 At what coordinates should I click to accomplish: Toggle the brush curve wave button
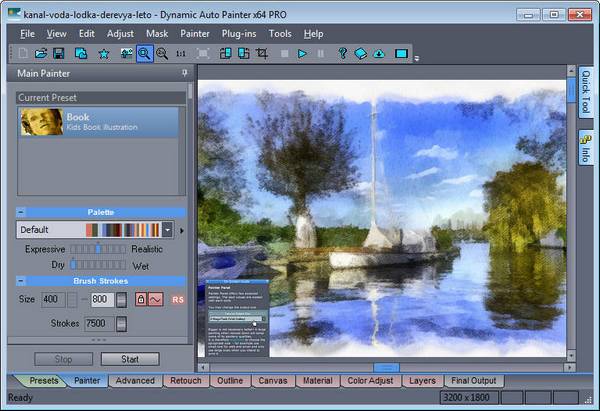coord(155,300)
